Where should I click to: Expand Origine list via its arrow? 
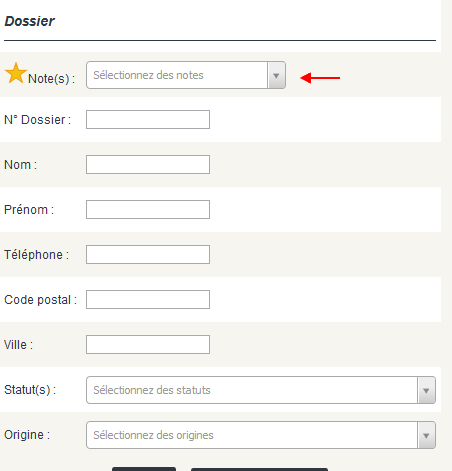(x=426, y=435)
